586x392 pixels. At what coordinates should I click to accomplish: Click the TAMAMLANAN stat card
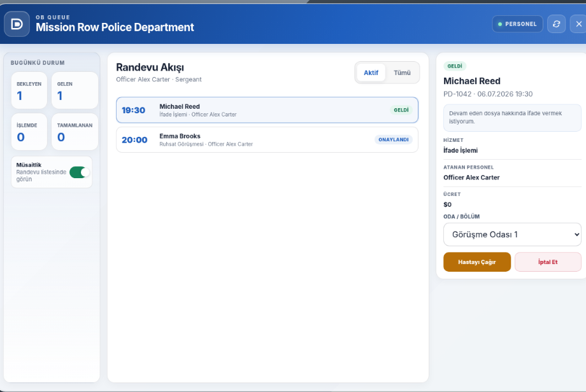coord(75,132)
